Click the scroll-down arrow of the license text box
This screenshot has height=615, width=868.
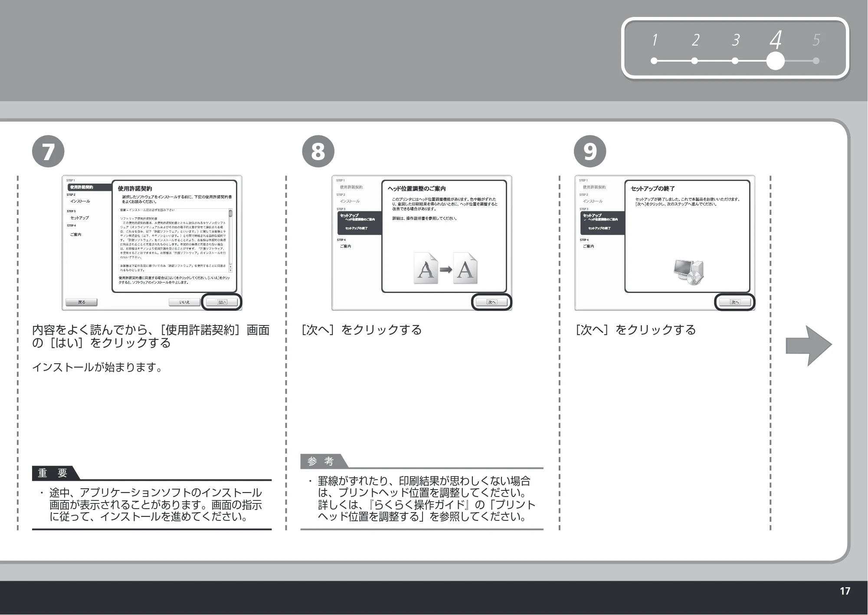tap(230, 270)
